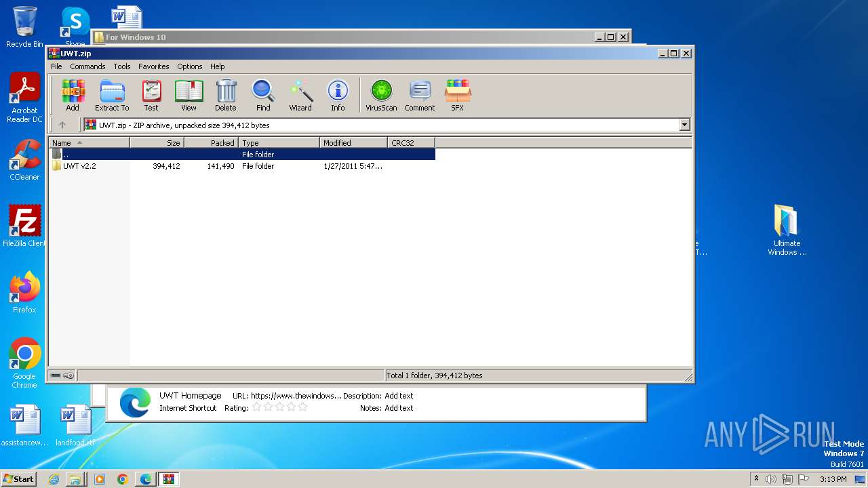The width and height of the screenshot is (868, 488).
Task: Click the Edge taskbar icon
Action: click(x=146, y=479)
